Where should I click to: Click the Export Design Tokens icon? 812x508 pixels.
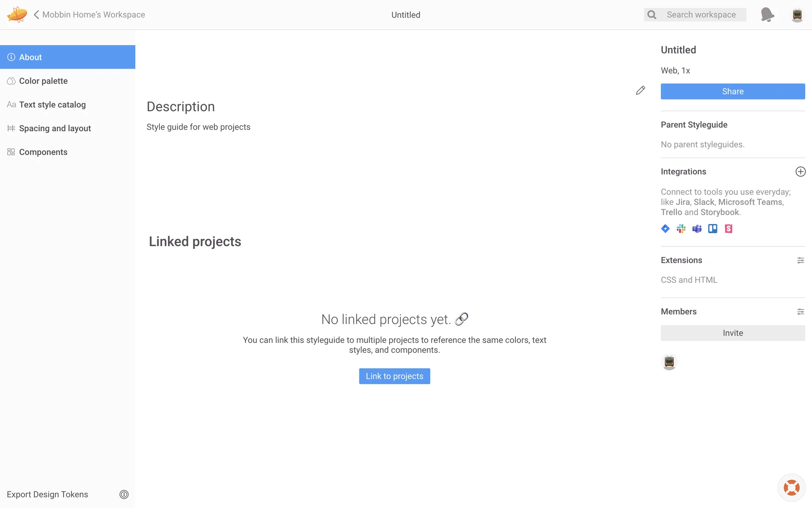(124, 494)
